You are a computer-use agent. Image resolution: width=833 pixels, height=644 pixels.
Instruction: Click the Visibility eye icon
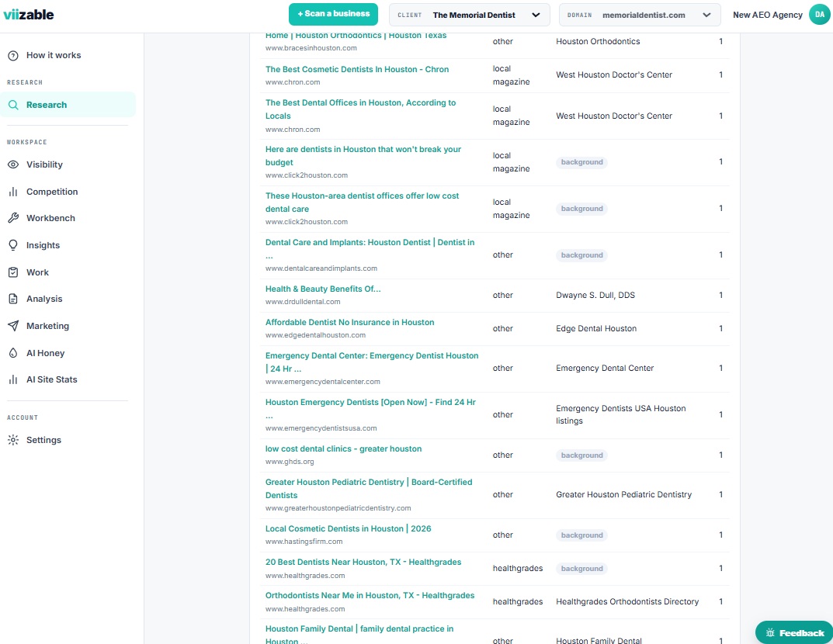(x=13, y=164)
